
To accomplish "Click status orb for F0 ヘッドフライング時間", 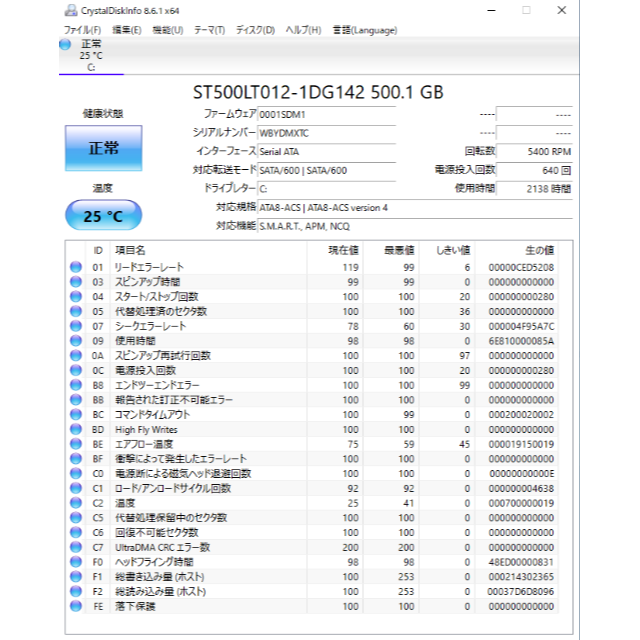I will point(76,562).
